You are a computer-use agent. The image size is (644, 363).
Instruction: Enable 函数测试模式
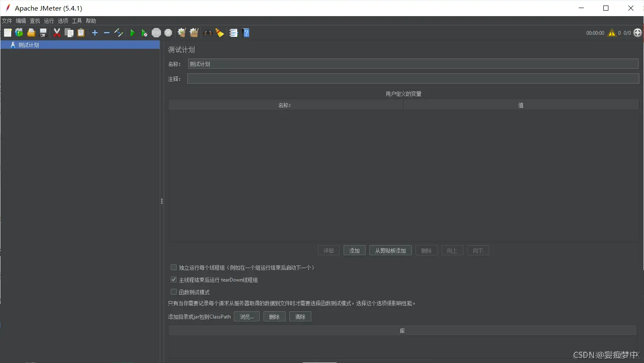coord(174,291)
